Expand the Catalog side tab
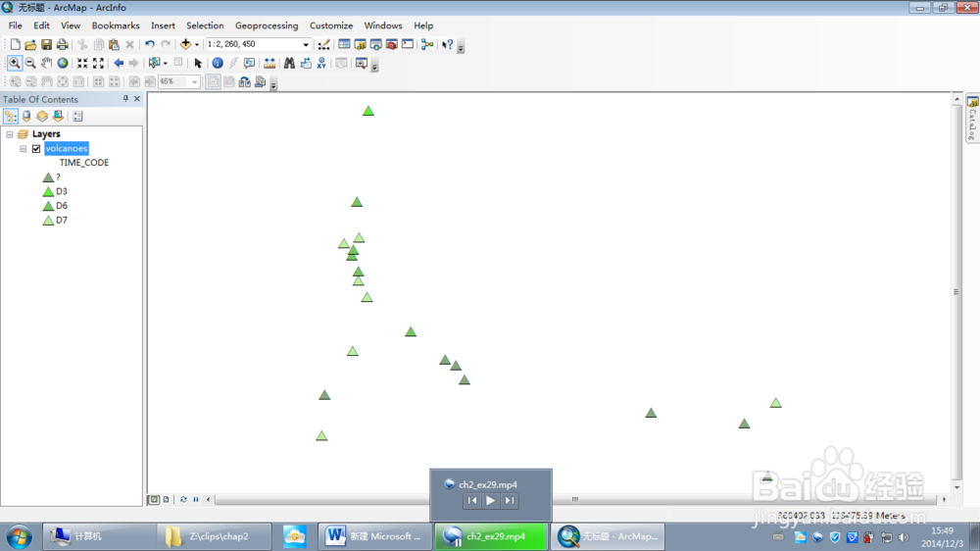Screen dimensions: 980x551 point(972,119)
